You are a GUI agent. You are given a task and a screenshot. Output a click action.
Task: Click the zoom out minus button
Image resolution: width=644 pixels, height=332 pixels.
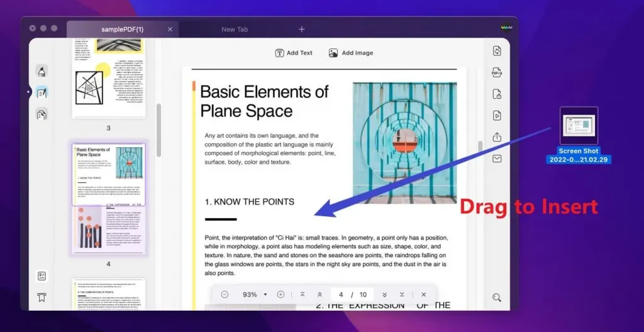pyautogui.click(x=225, y=295)
